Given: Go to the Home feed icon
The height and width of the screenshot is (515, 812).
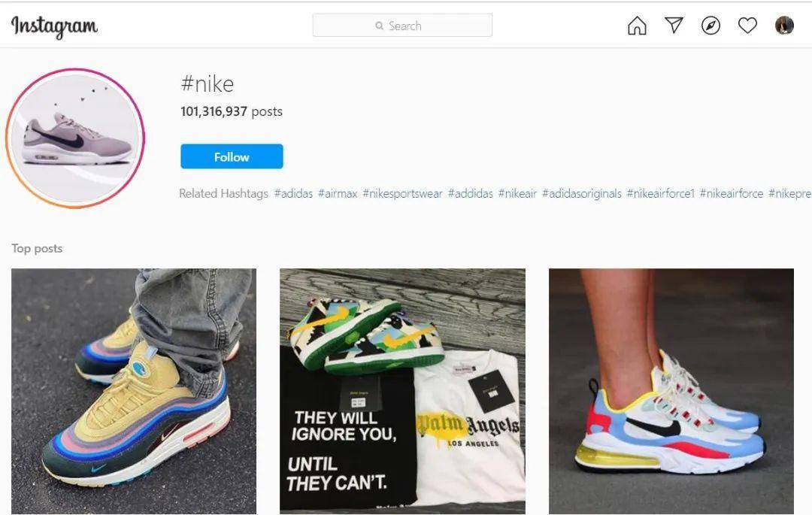Looking at the screenshot, I should [637, 26].
